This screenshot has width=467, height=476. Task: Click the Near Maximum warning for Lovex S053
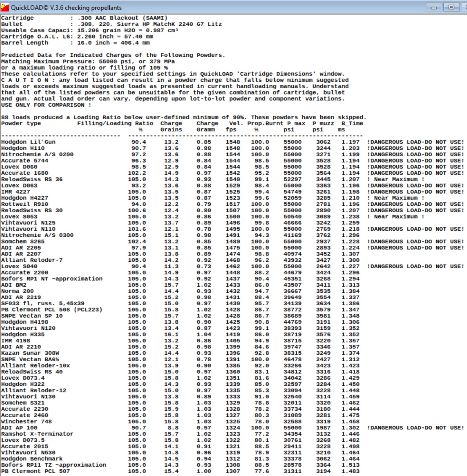pos(396,217)
